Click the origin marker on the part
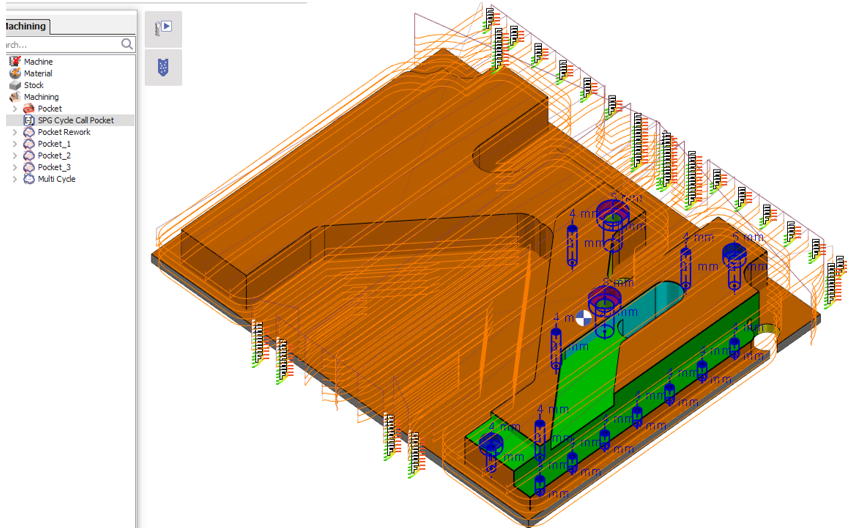The height and width of the screenshot is (532, 850). pyautogui.click(x=584, y=317)
